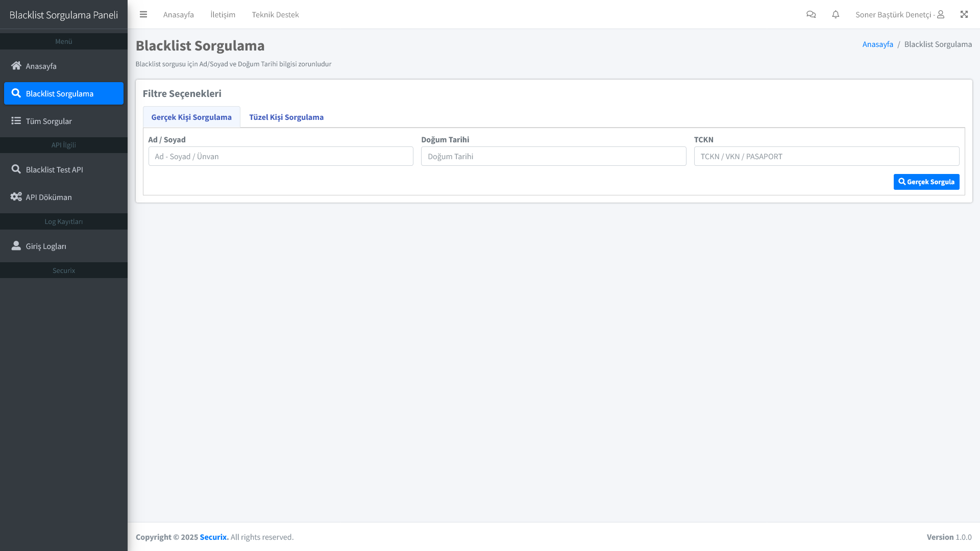
Task: Switch to Gerçek Kişi Sorgulama tab
Action: 191,117
